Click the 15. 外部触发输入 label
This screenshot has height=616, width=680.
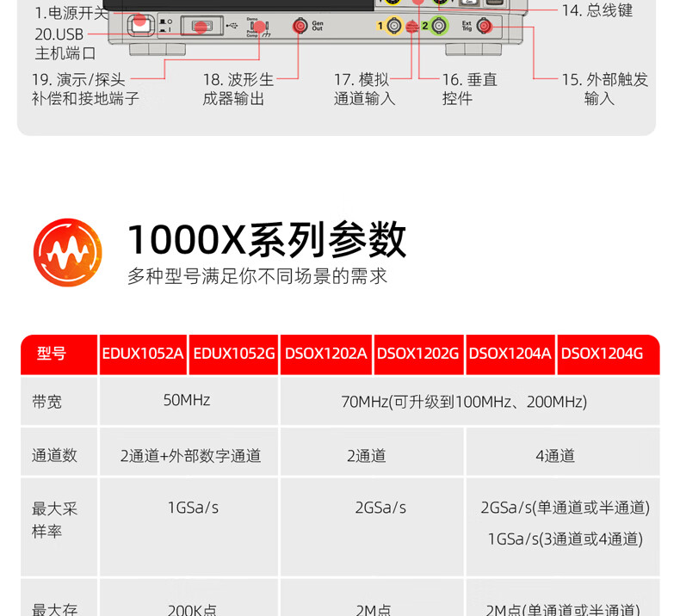click(x=604, y=89)
